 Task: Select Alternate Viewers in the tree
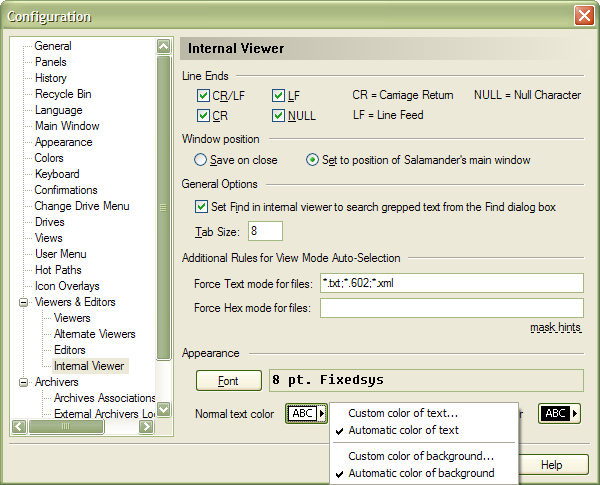pyautogui.click(x=94, y=334)
